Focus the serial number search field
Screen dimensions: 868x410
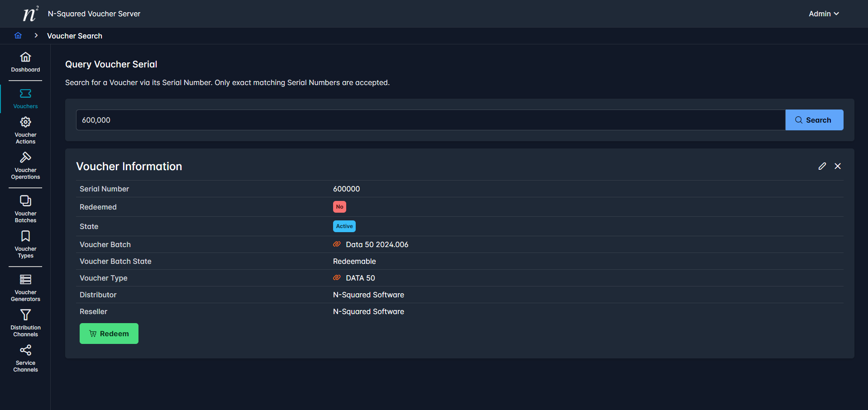(x=430, y=120)
